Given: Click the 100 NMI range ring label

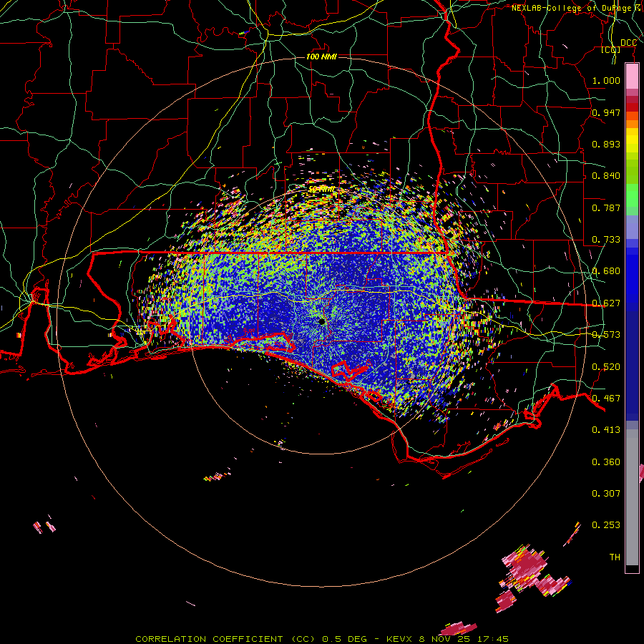Looking at the screenshot, I should pyautogui.click(x=321, y=57).
